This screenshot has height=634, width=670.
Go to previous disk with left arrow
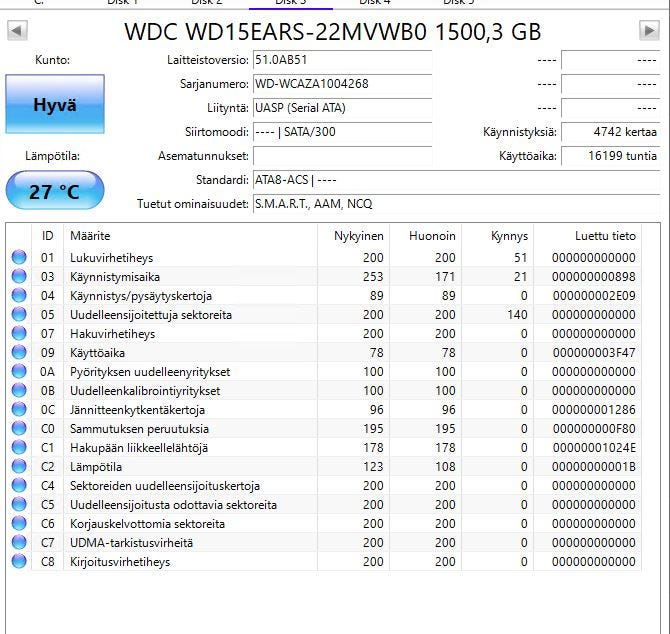point(18,31)
